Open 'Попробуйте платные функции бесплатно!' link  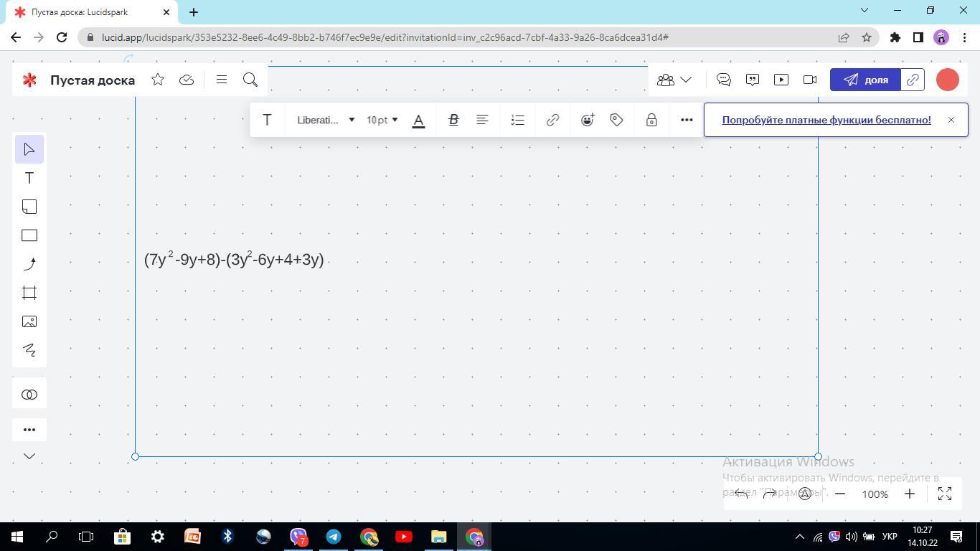pos(826,120)
